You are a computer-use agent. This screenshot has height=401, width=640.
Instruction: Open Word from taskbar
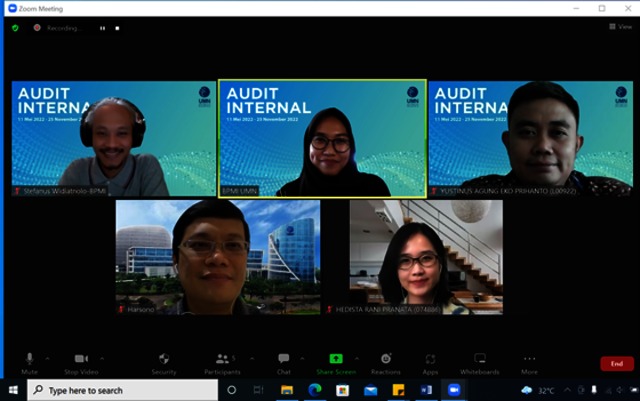pyautogui.click(x=426, y=390)
